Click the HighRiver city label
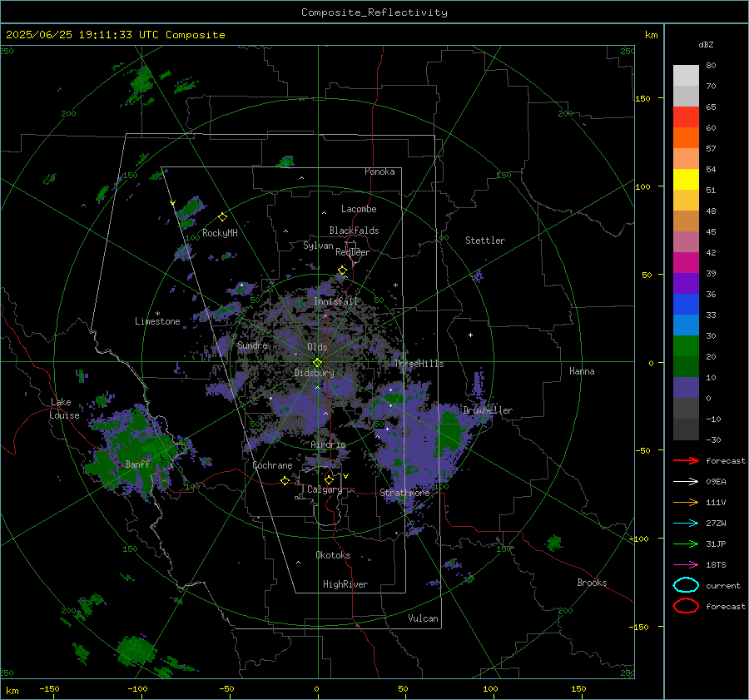This screenshot has width=749, height=700. point(345,584)
